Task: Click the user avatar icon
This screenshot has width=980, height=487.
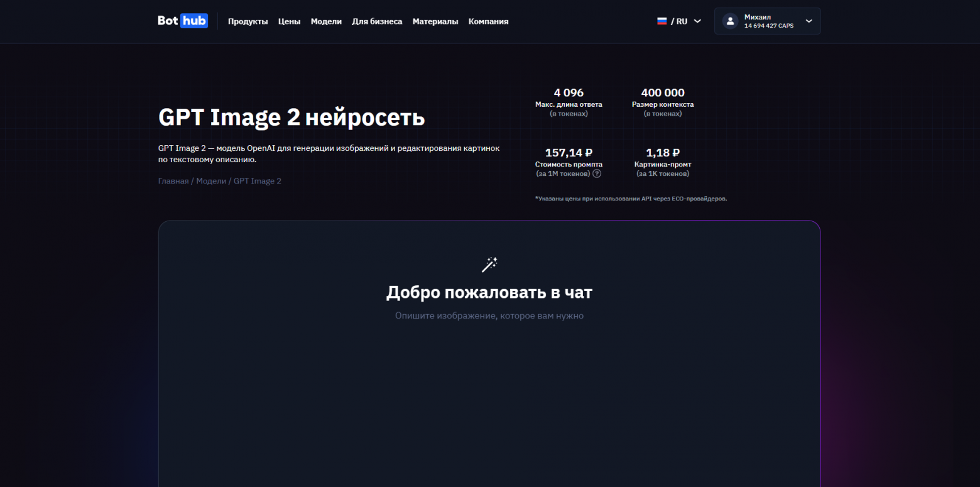Action: [x=730, y=21]
